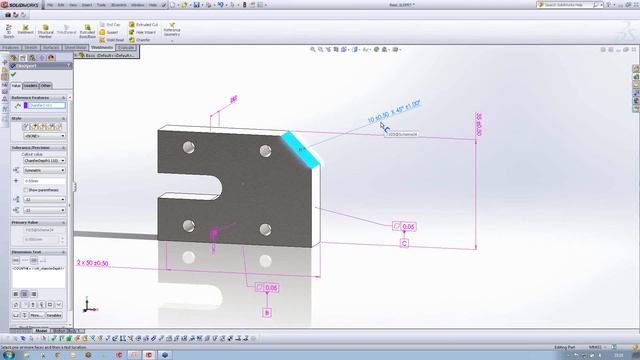Click the Zoom to Fit magnifier icon
The width and height of the screenshot is (640, 360).
click(x=313, y=49)
